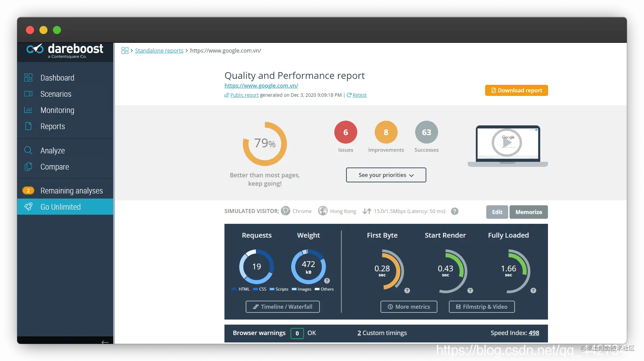Click the Compare pages icon

click(x=28, y=167)
